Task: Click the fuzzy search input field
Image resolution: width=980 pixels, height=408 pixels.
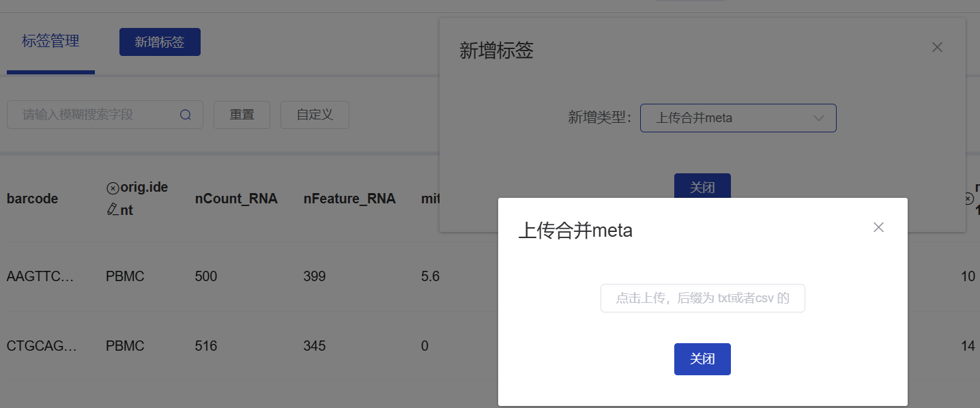Action: click(92, 115)
